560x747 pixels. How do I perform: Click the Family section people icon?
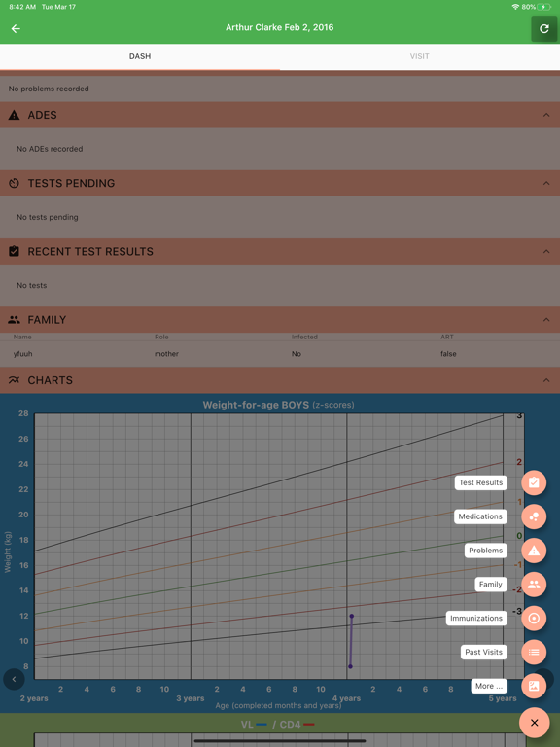14,320
